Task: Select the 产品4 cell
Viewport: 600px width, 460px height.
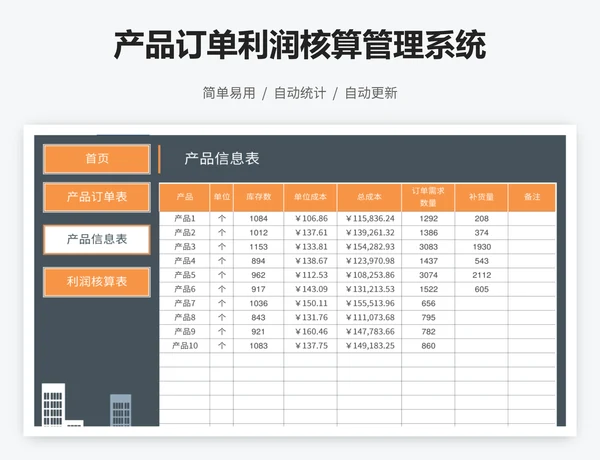Action: pyautogui.click(x=184, y=261)
